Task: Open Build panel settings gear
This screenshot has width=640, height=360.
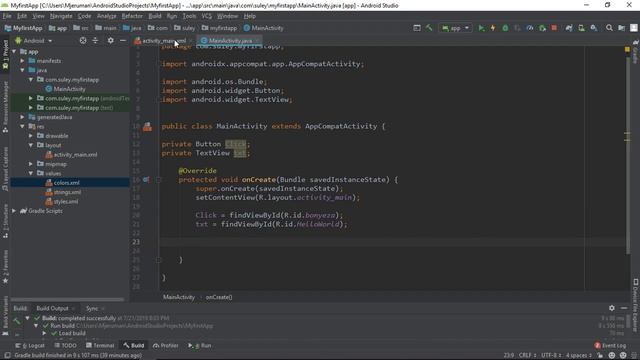Action: (611, 308)
